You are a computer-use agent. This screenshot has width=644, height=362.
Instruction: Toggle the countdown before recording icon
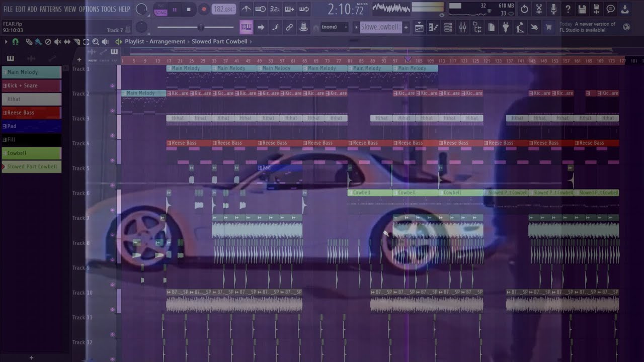[275, 9]
